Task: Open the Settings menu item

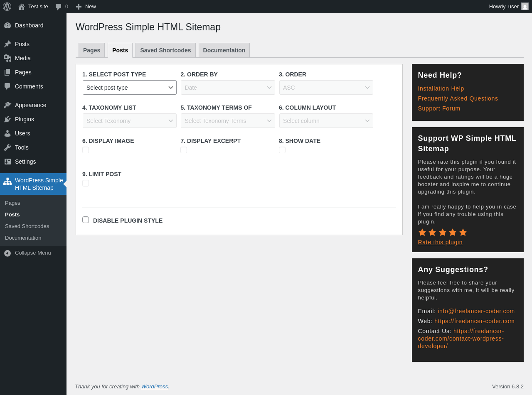Action: point(33,162)
